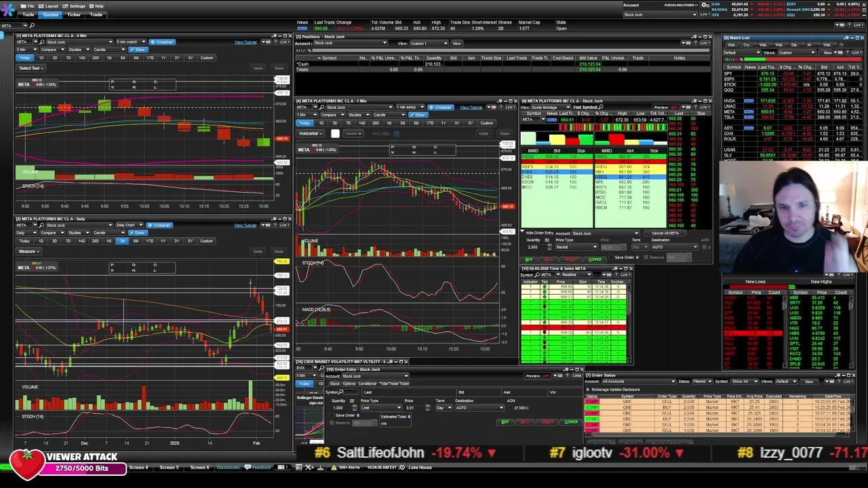Click the Find Symbol magnifier in Stock Jock montage
Image resolution: width=868 pixels, height=488 pixels.
point(601,107)
